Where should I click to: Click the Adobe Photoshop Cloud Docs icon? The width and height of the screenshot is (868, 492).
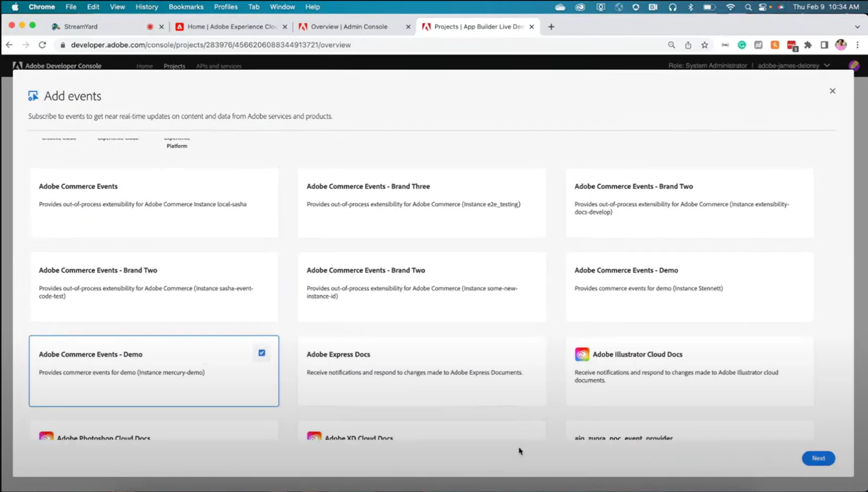tap(46, 437)
